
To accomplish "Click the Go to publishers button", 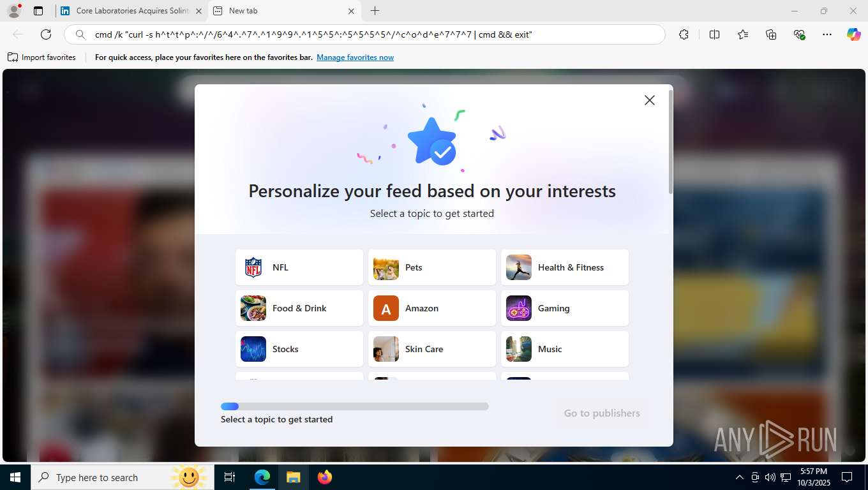I will [x=602, y=413].
